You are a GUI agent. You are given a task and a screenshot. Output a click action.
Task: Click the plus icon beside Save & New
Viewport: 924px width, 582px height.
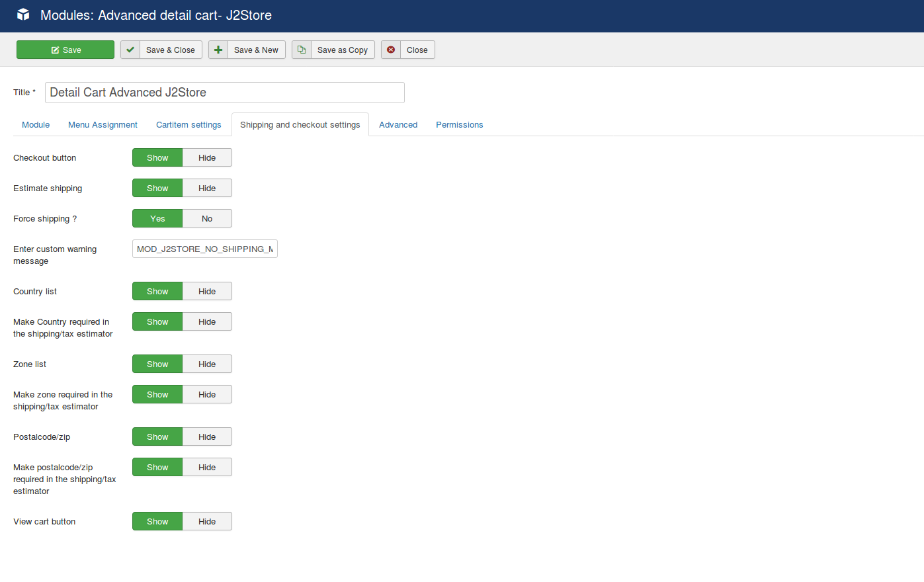[x=218, y=50]
